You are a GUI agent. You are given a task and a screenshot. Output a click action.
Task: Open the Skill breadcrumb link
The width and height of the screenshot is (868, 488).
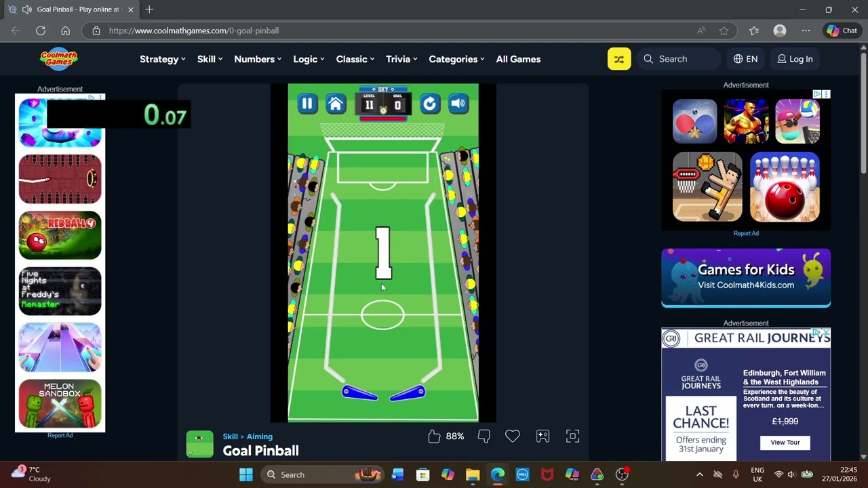(230, 436)
